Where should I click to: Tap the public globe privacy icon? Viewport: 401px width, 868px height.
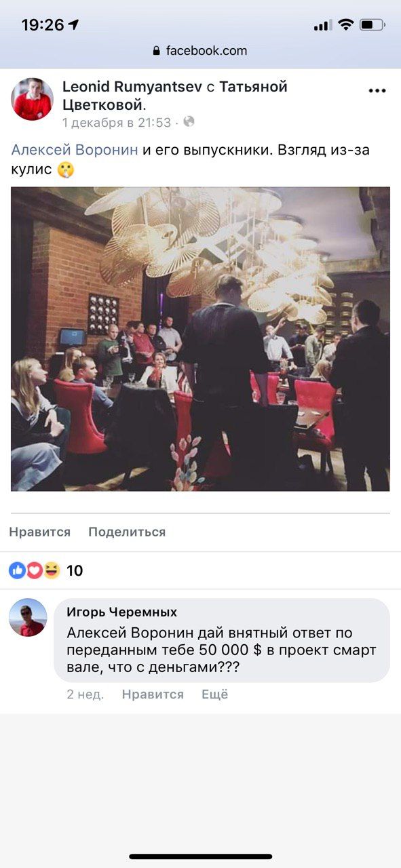[189, 122]
